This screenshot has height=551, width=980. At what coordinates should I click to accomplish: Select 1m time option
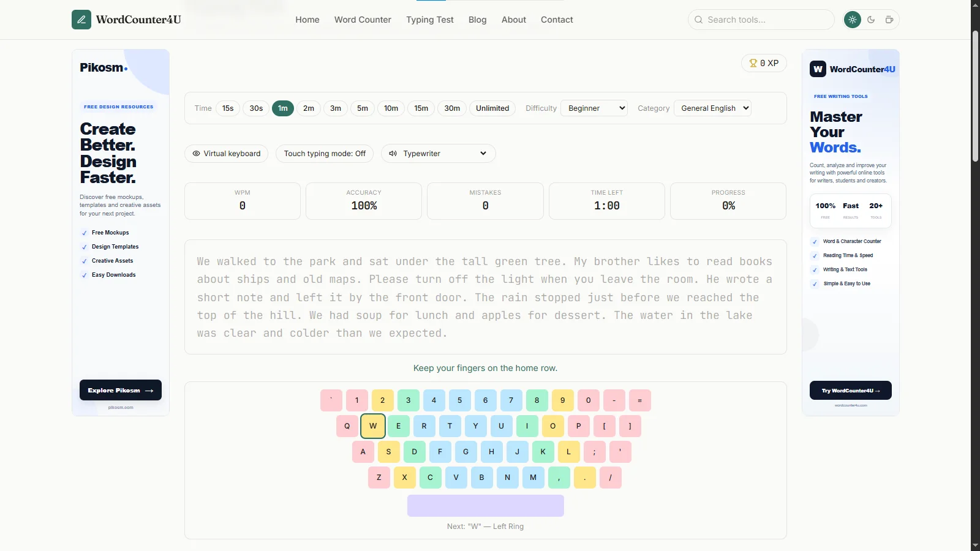[x=283, y=108]
